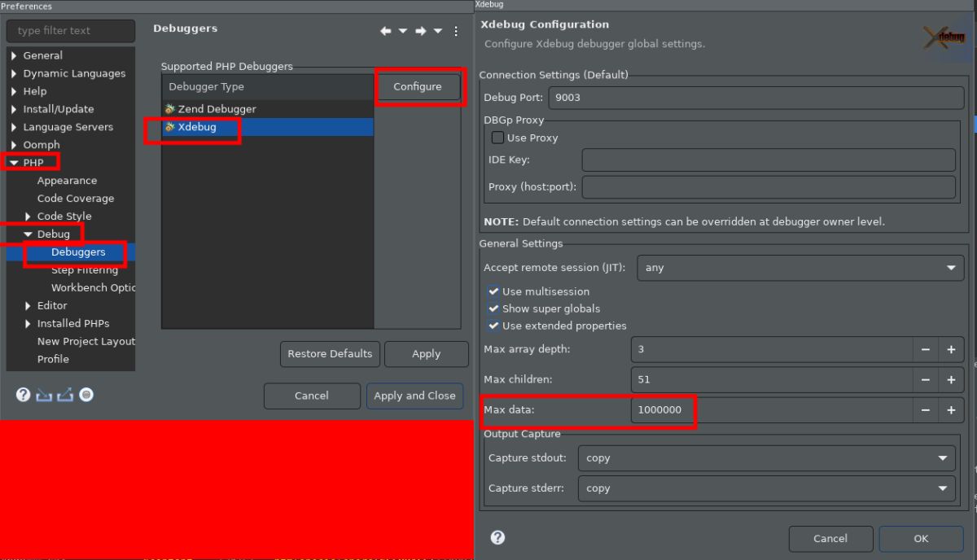Decrease Max children with minus button
Screen dimensions: 977x560
[x=926, y=379]
